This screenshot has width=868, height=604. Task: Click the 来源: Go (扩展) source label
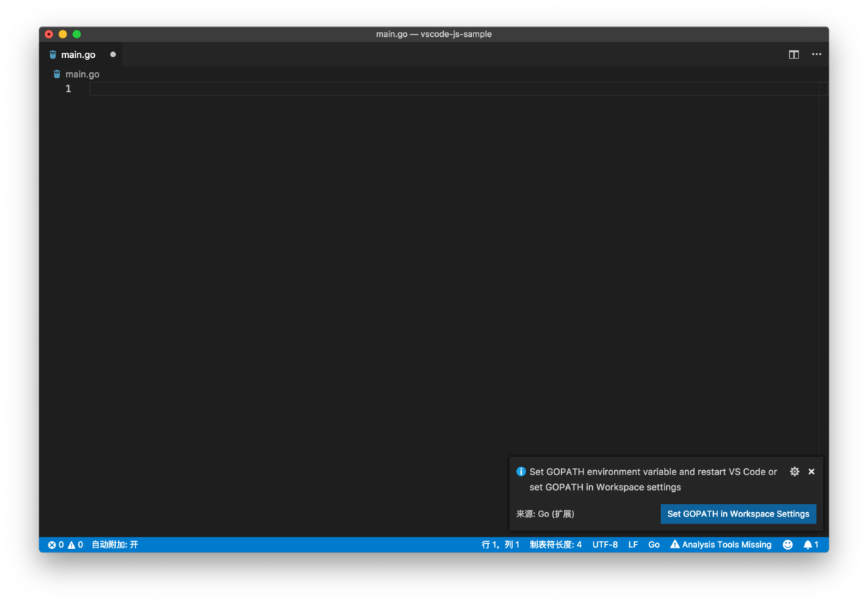coord(545,514)
